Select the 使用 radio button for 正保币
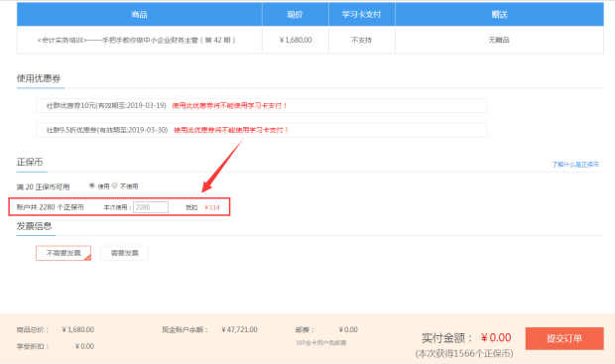This screenshot has height=364, width=615. tap(92, 185)
